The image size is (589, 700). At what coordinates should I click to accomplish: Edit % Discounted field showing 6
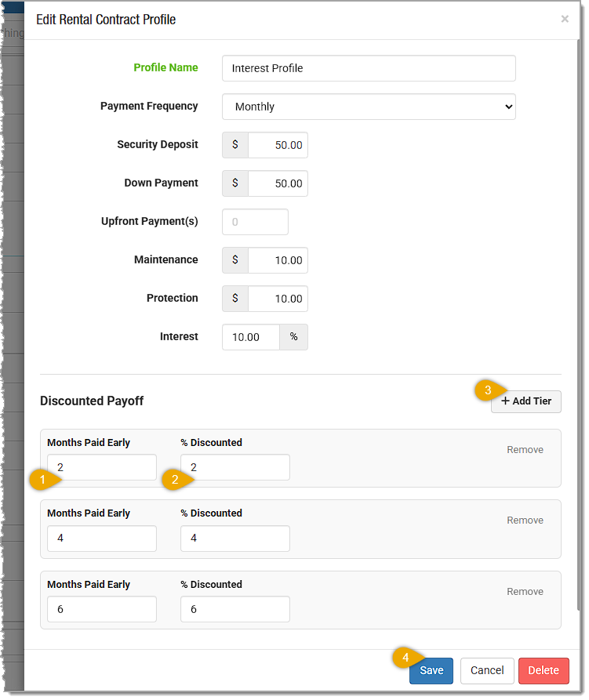pos(235,609)
